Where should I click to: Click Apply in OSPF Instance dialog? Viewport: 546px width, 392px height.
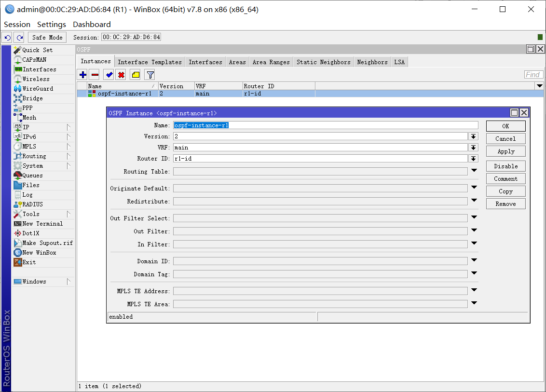505,151
